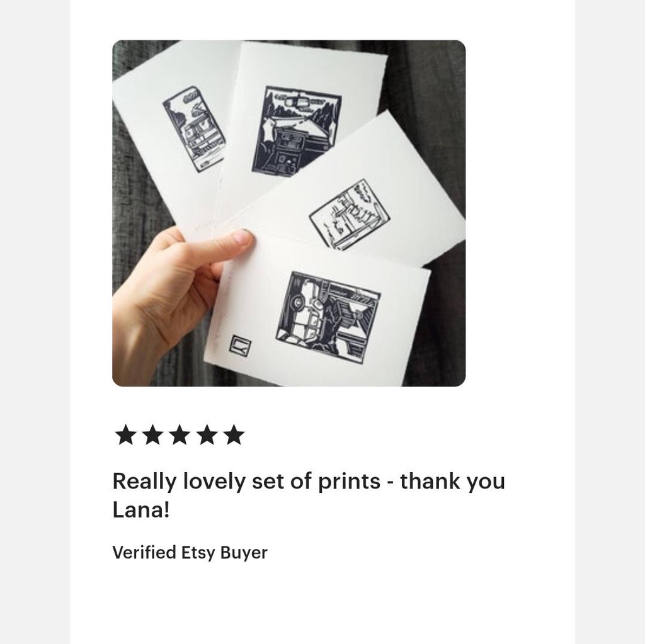Image resolution: width=645 pixels, height=644 pixels.
Task: Click the 'Verified Etsy Buyer' label
Action: pos(190,552)
